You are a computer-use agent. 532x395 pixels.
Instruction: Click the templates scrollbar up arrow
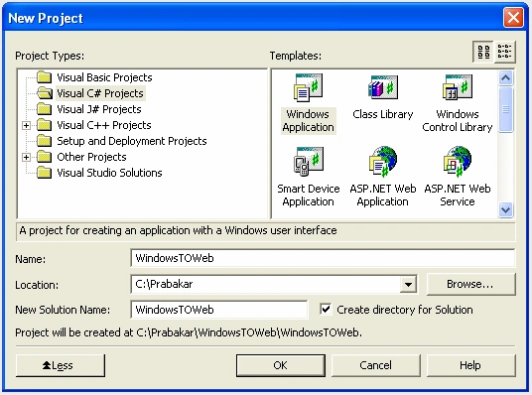(x=506, y=78)
